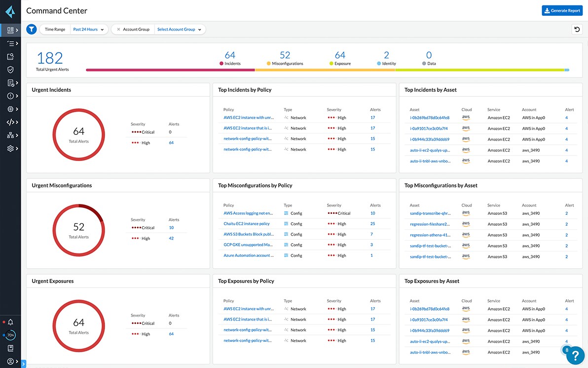The image size is (588, 368).
Task: Click the notification bell at the sidebar bottom
Action: (10, 322)
